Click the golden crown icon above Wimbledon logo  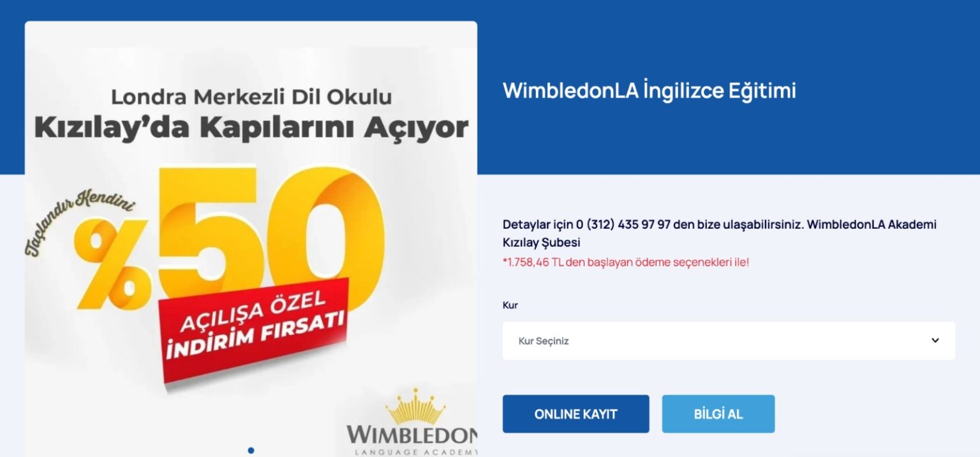point(417,407)
